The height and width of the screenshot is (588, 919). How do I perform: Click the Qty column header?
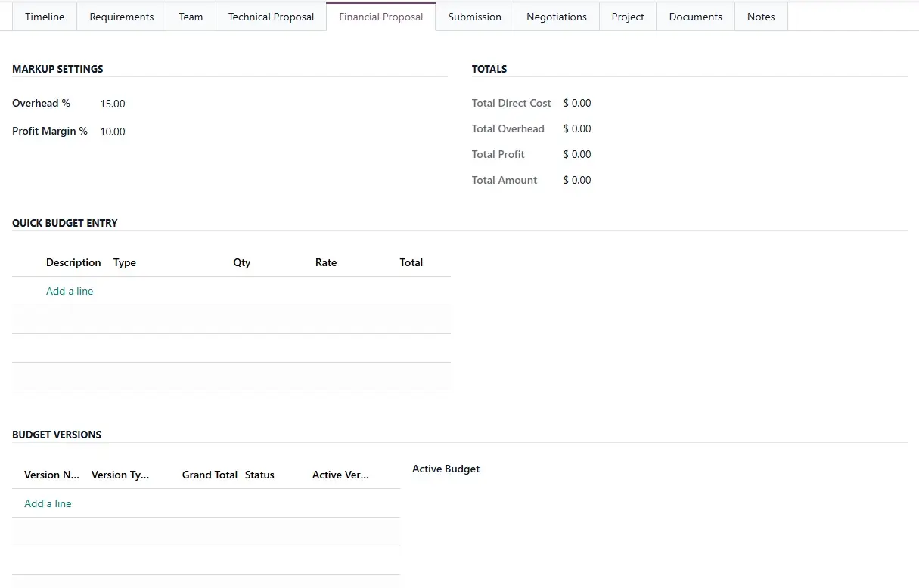[241, 262]
